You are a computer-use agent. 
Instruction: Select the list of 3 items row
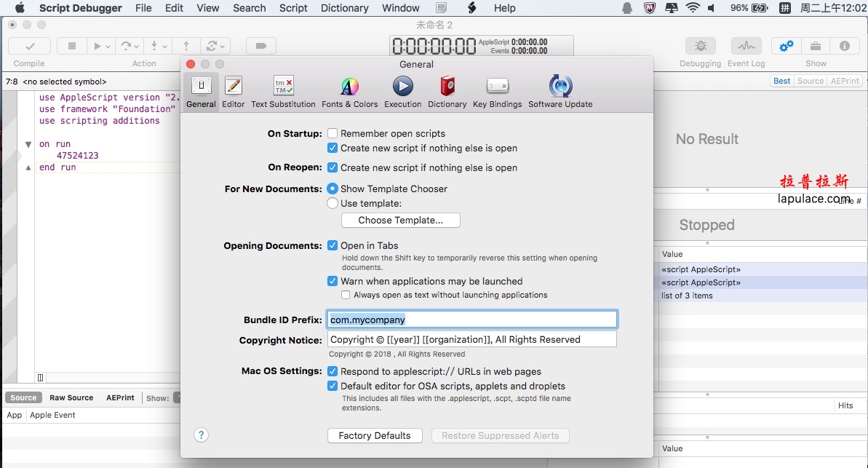tap(760, 296)
